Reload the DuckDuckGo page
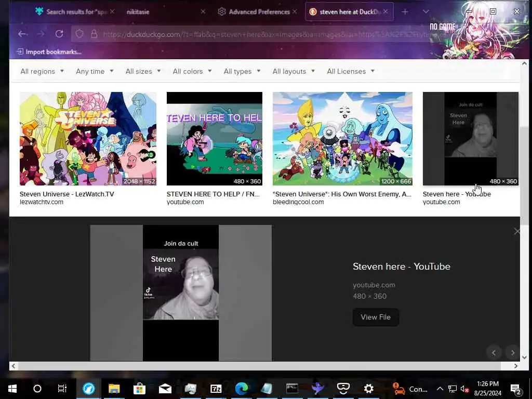The width and height of the screenshot is (532, 399). click(x=59, y=34)
